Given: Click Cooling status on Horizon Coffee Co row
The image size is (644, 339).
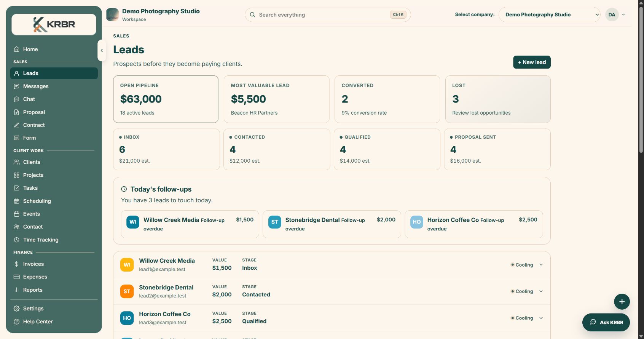Looking at the screenshot, I should [522, 318].
